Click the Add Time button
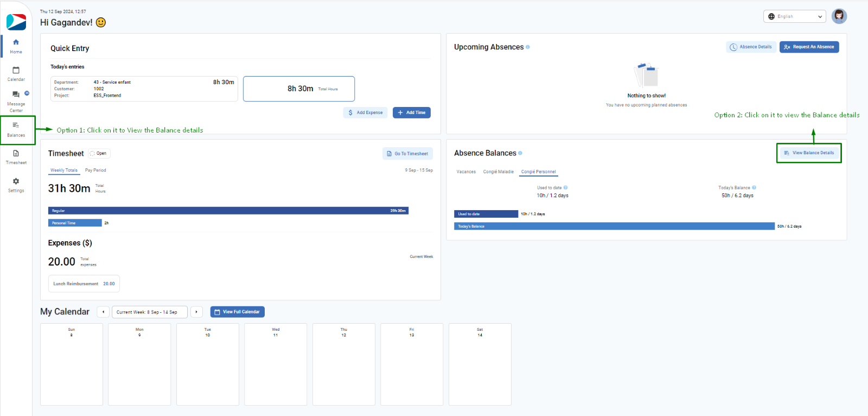 pyautogui.click(x=412, y=112)
